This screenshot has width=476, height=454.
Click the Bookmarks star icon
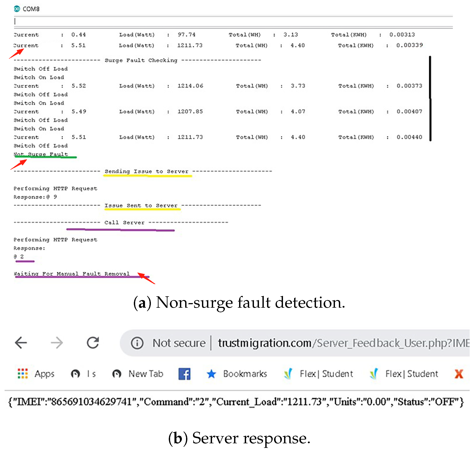point(211,374)
